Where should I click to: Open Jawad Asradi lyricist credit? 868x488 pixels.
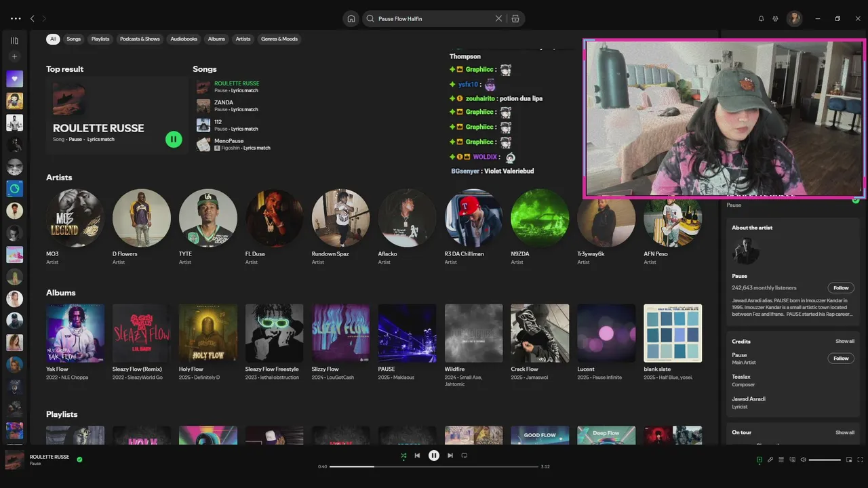coord(749,399)
